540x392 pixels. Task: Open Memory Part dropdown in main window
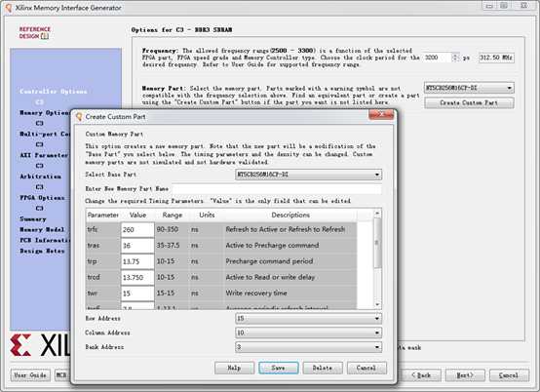coord(469,88)
